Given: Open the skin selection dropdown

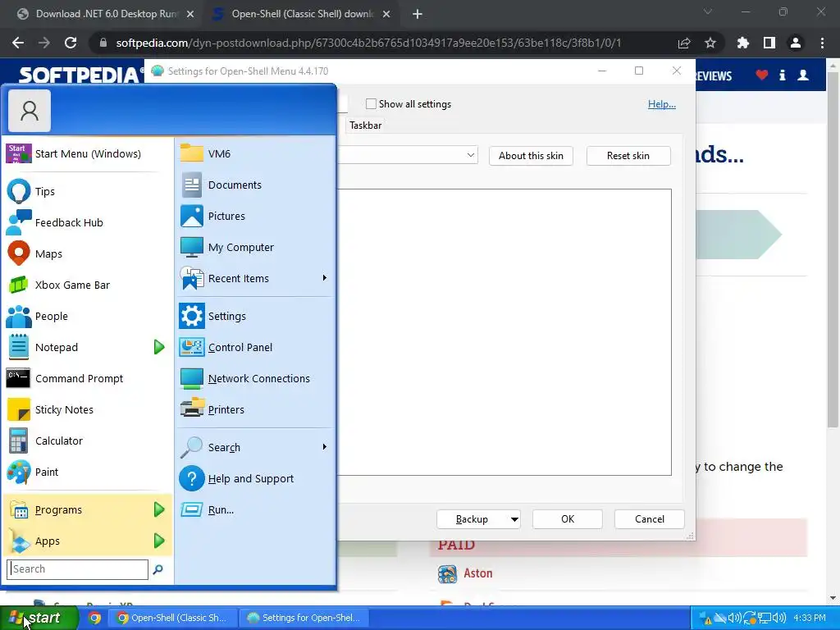Looking at the screenshot, I should 470,155.
